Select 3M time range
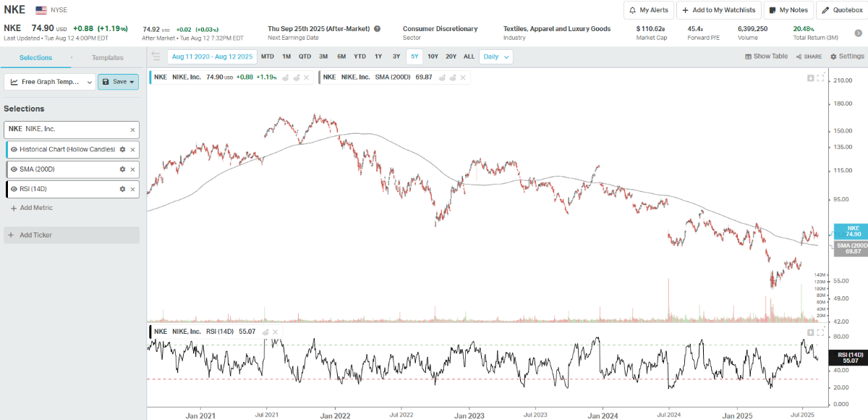Screen dimensions: 868x420 coord(323,56)
